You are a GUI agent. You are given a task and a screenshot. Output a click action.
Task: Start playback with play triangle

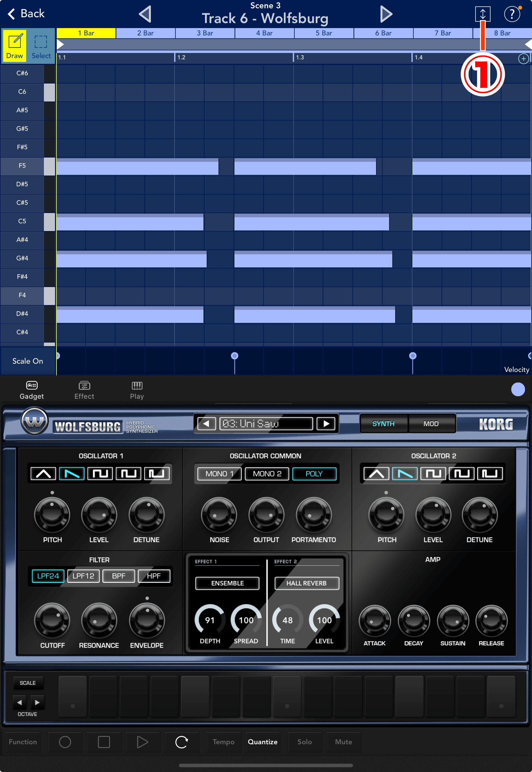(143, 742)
